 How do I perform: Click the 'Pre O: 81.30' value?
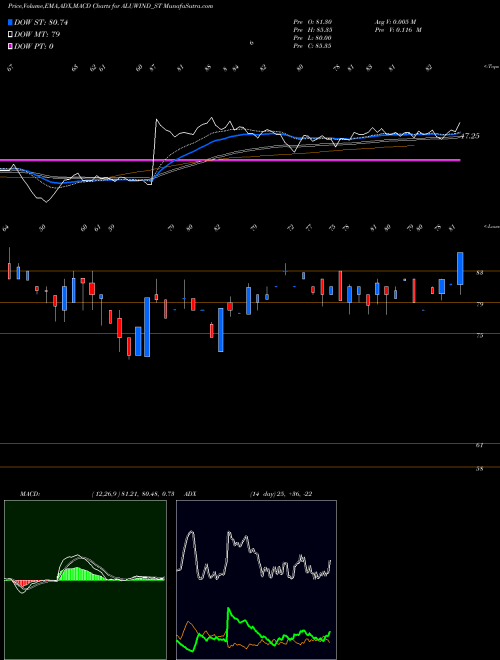pos(312,22)
